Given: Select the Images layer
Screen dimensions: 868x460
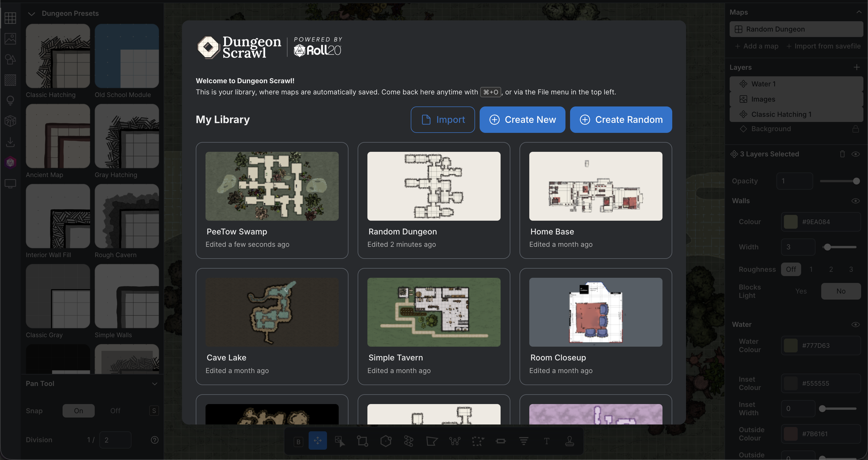Looking at the screenshot, I should pyautogui.click(x=796, y=99).
